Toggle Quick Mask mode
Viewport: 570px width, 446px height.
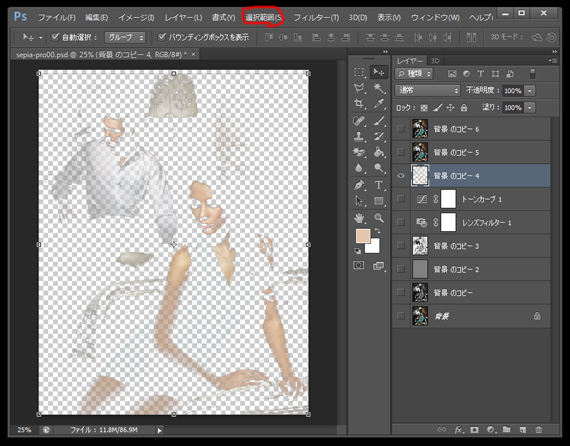[359, 265]
